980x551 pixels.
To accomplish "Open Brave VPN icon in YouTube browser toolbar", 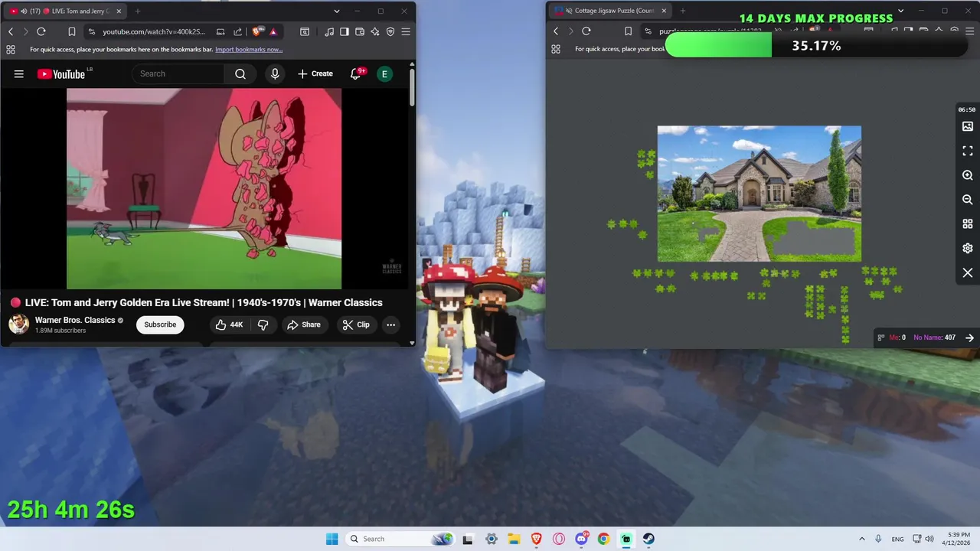I will coord(390,31).
